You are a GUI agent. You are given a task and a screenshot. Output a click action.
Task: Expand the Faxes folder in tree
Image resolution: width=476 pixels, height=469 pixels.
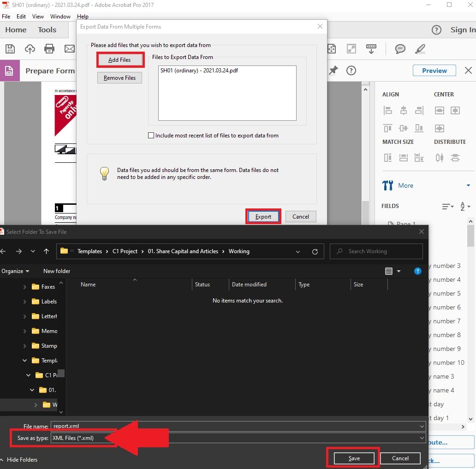point(24,286)
